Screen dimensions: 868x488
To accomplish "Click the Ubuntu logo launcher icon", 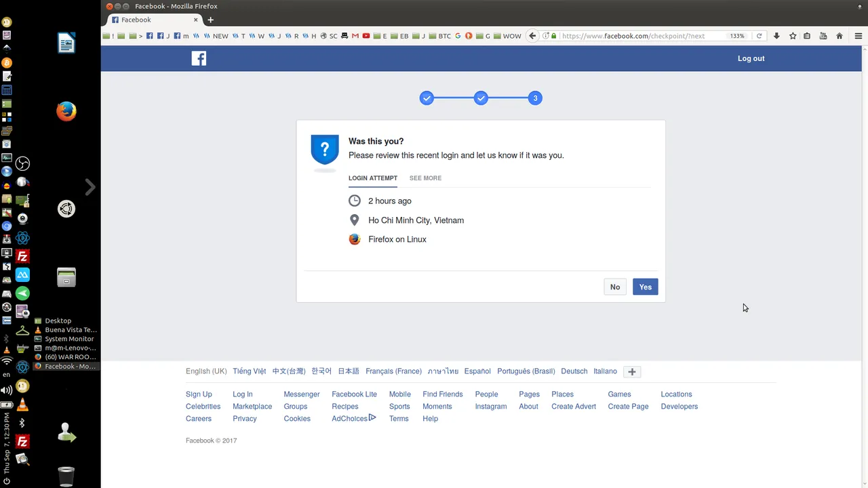I will 66,209.
